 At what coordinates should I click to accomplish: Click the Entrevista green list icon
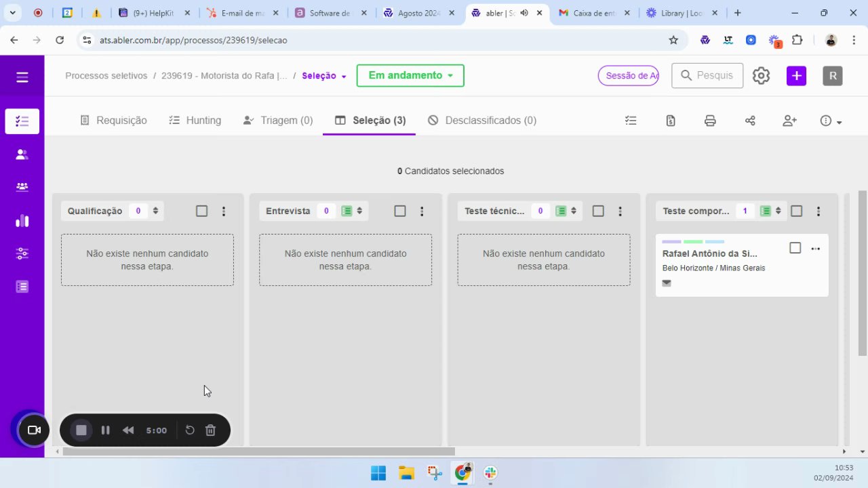[347, 211]
